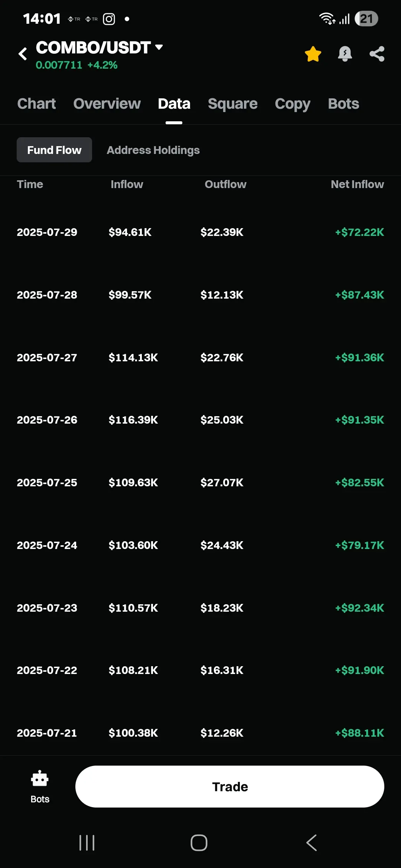The image size is (401, 868).
Task: Toggle the yellow favorite star
Action: click(x=313, y=54)
